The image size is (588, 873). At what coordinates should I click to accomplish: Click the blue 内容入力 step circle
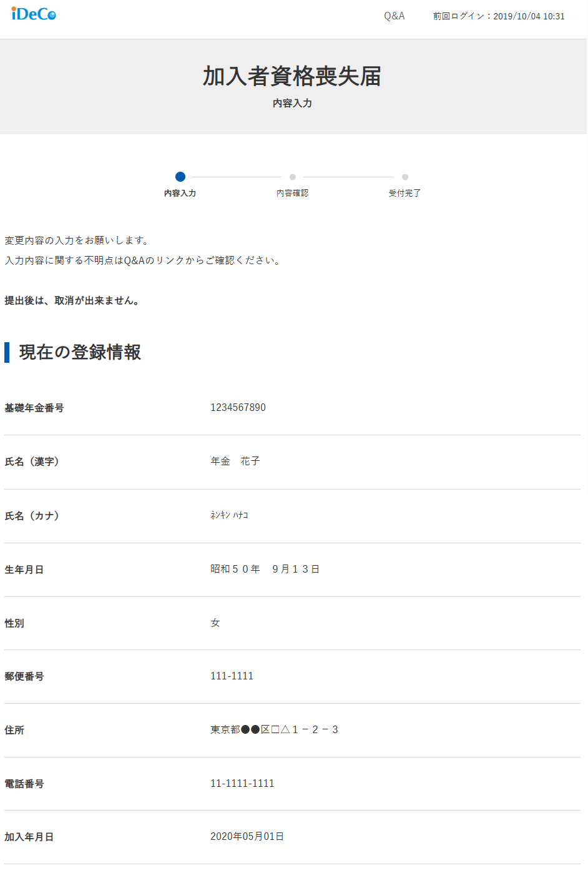180,177
